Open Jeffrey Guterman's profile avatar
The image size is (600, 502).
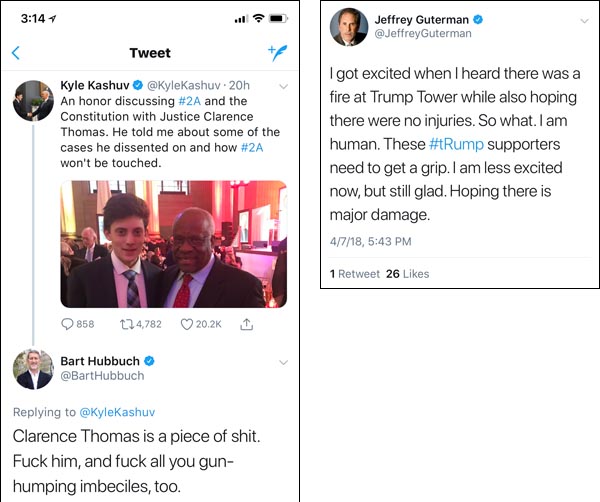pos(350,28)
